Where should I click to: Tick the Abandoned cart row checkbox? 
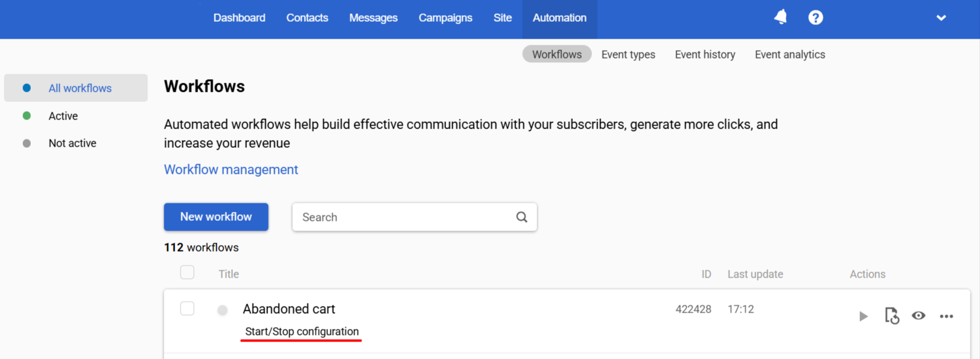pos(187,309)
